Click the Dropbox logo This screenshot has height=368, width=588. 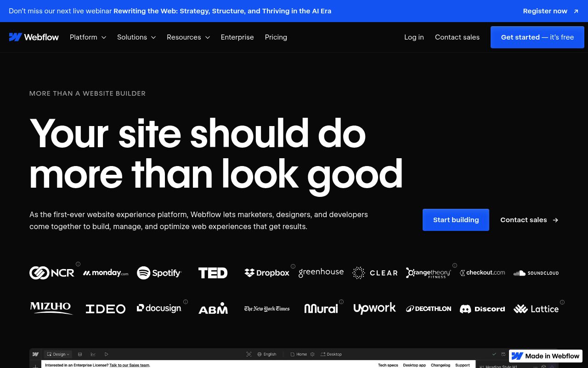(267, 273)
